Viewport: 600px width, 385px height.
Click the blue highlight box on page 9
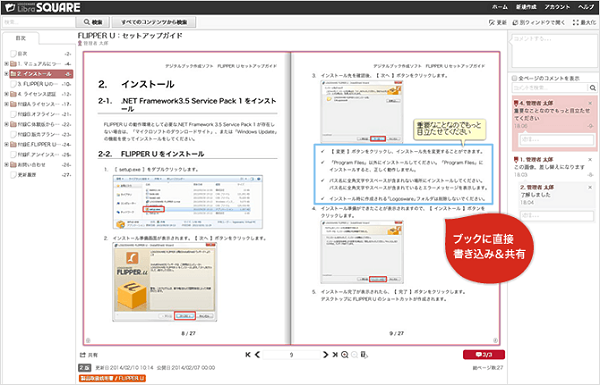[x=403, y=175]
